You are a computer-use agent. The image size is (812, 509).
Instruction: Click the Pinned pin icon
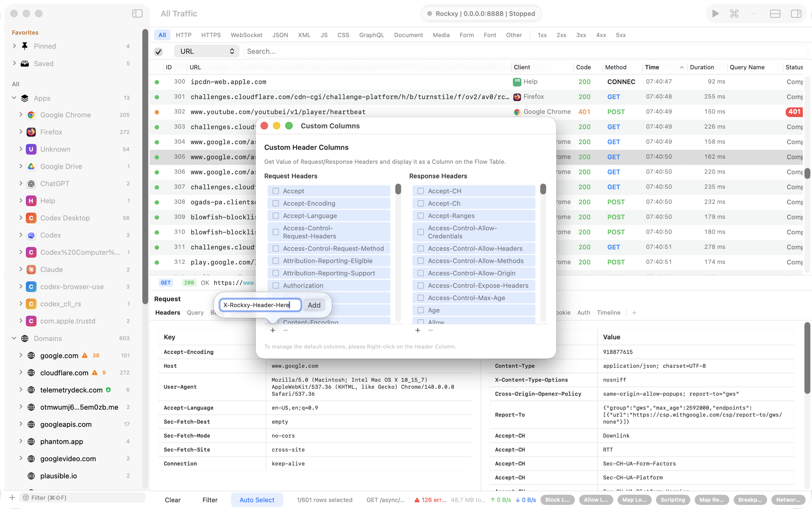25,46
